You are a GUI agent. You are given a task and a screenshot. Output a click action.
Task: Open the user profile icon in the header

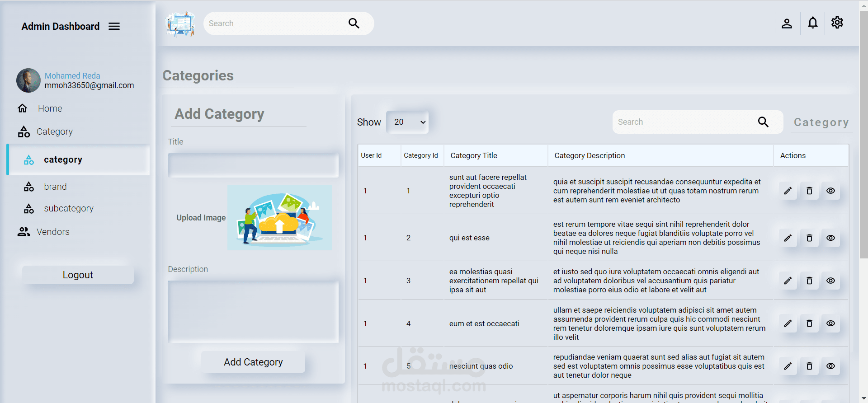tap(787, 23)
